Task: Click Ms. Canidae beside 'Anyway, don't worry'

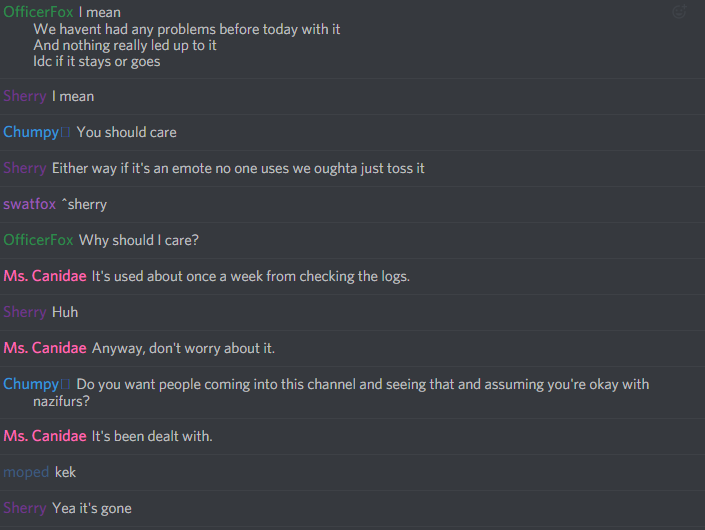Action: tap(45, 348)
